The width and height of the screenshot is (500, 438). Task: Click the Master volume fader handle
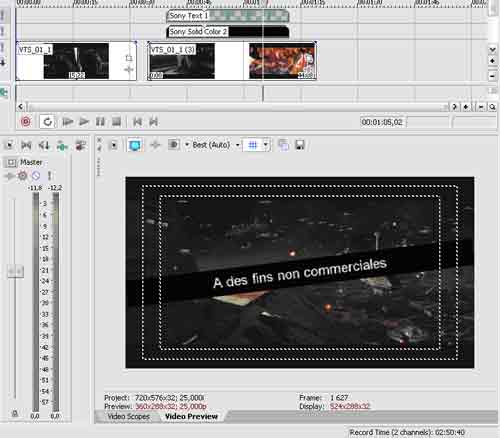pos(15,271)
